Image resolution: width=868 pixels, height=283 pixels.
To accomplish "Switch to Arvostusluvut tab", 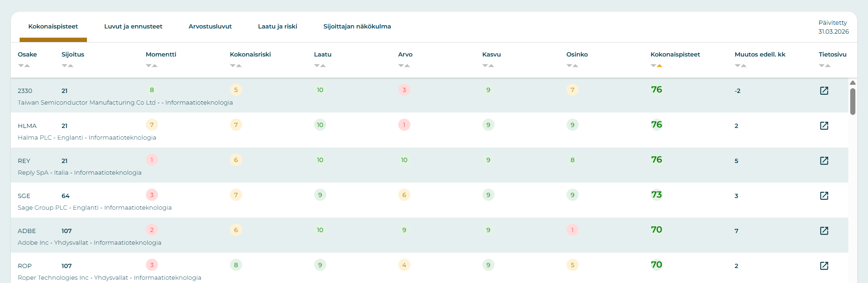I will [210, 27].
